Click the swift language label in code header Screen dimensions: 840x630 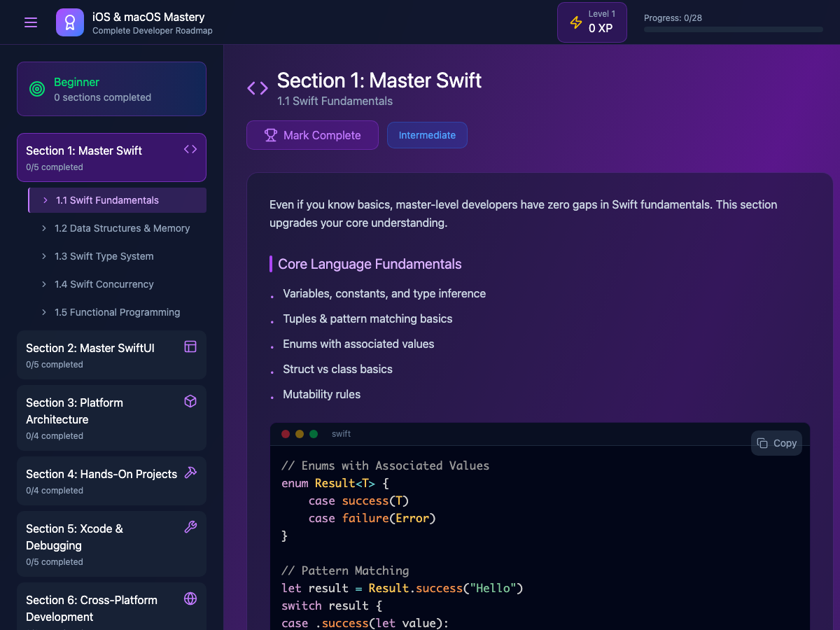[341, 434]
